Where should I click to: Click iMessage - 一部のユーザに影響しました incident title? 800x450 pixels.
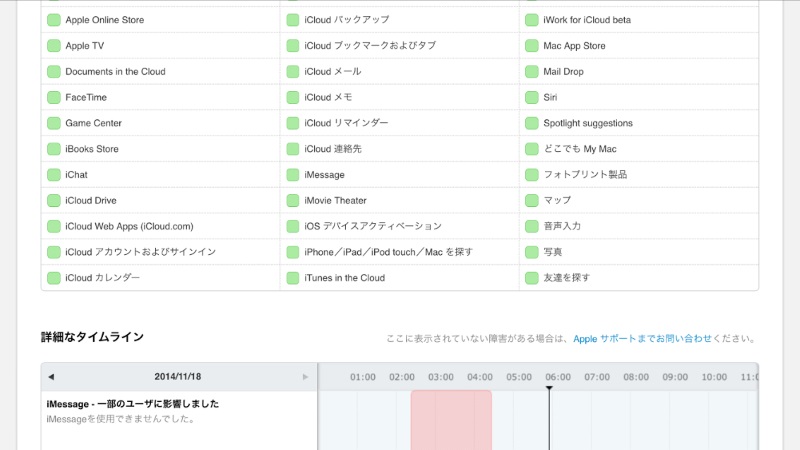tap(133, 404)
